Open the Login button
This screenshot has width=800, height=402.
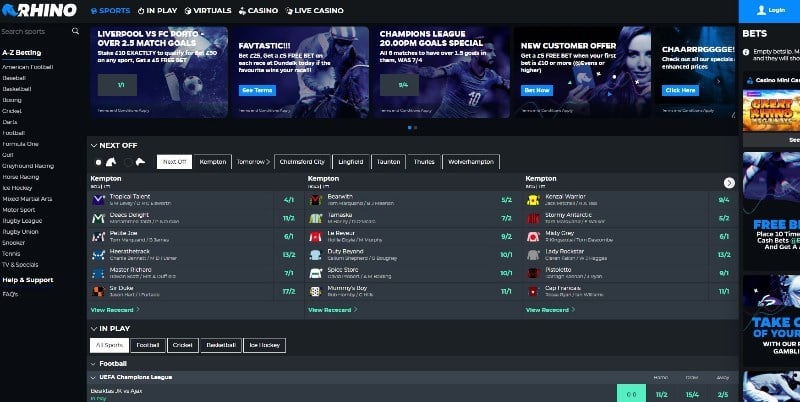tap(770, 10)
